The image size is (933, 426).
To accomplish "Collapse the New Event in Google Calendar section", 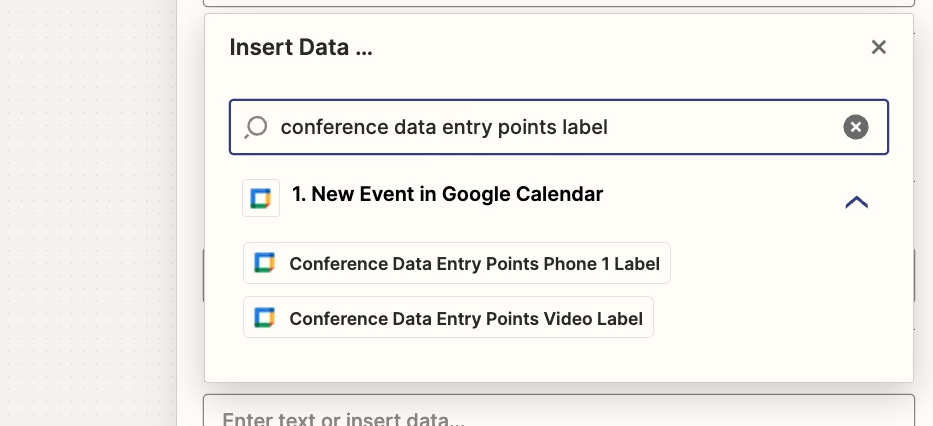I will pyautogui.click(x=856, y=202).
